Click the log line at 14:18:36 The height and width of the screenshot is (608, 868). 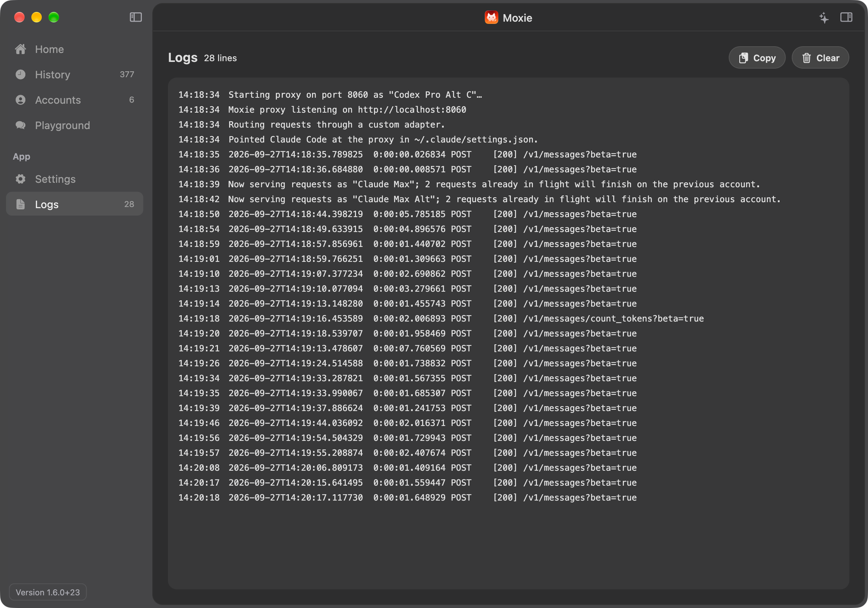(407, 169)
